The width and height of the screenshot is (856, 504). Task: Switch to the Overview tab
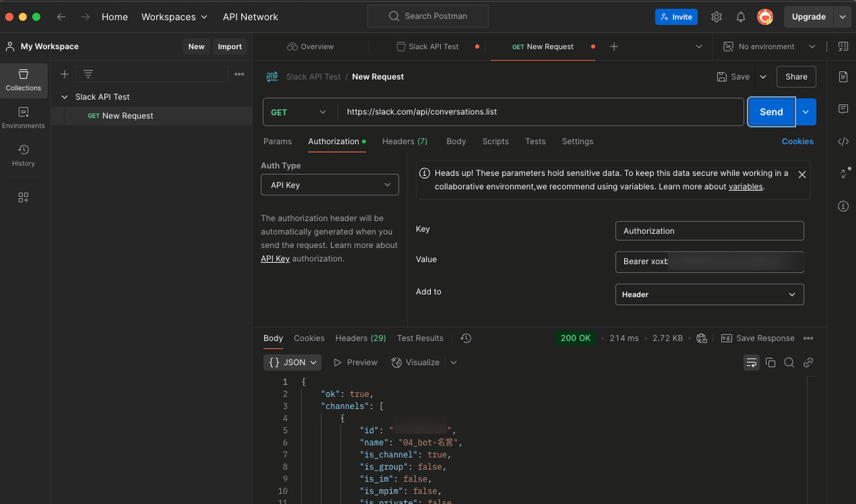pyautogui.click(x=310, y=46)
